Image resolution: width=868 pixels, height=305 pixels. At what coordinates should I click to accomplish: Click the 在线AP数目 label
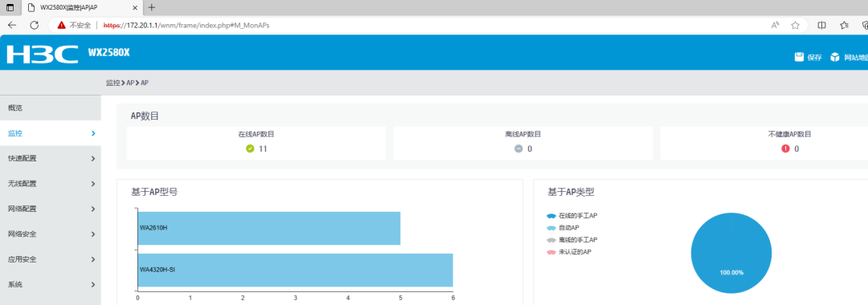pyautogui.click(x=256, y=134)
